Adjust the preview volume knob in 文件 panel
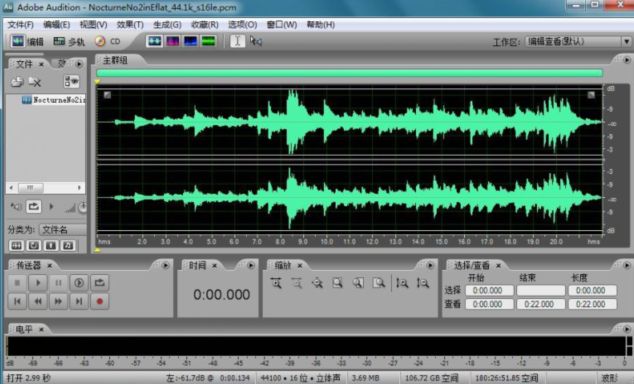634x384 pixels. [82, 207]
